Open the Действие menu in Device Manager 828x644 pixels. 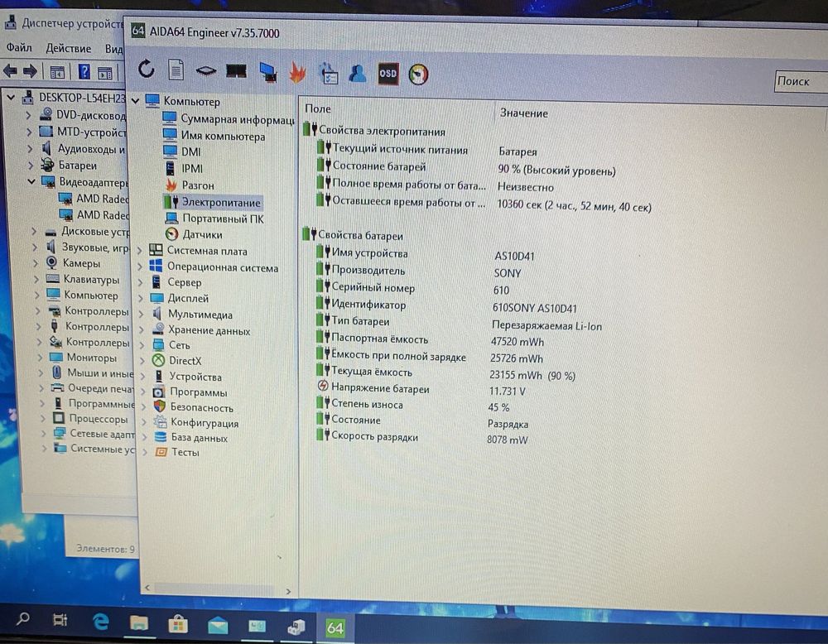[x=68, y=49]
